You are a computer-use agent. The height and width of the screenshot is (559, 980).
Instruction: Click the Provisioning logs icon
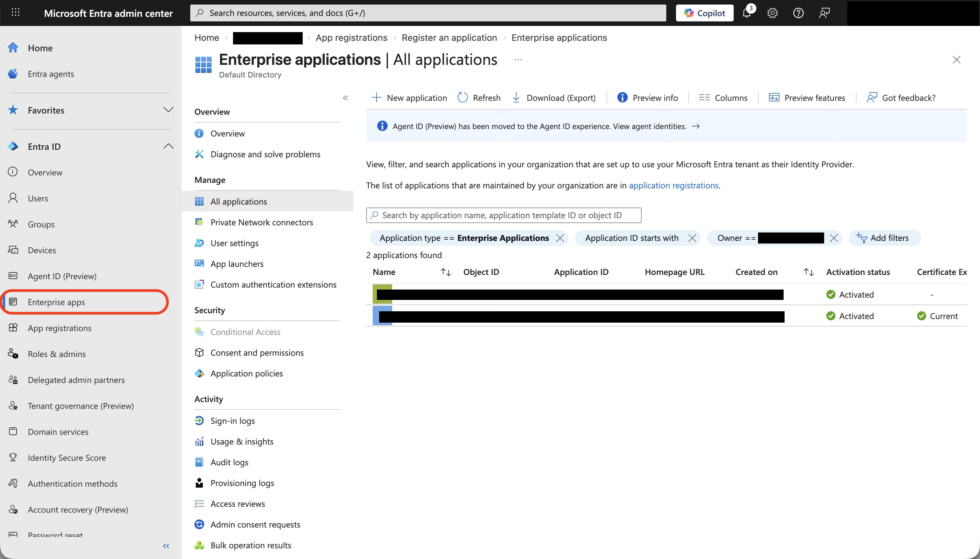[199, 482]
